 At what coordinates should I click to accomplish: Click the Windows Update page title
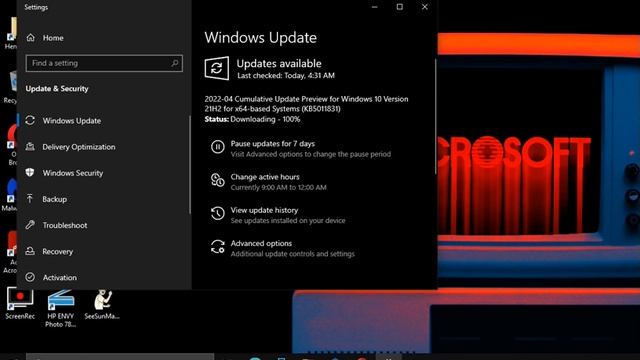260,37
